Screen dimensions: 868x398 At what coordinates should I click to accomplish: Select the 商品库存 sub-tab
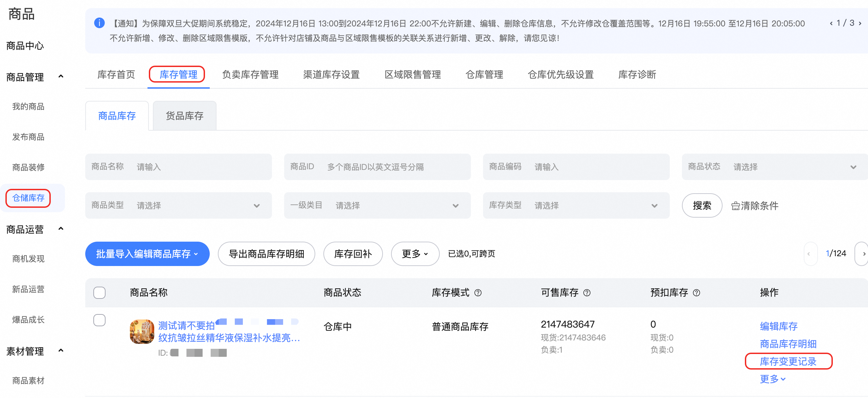point(117,116)
